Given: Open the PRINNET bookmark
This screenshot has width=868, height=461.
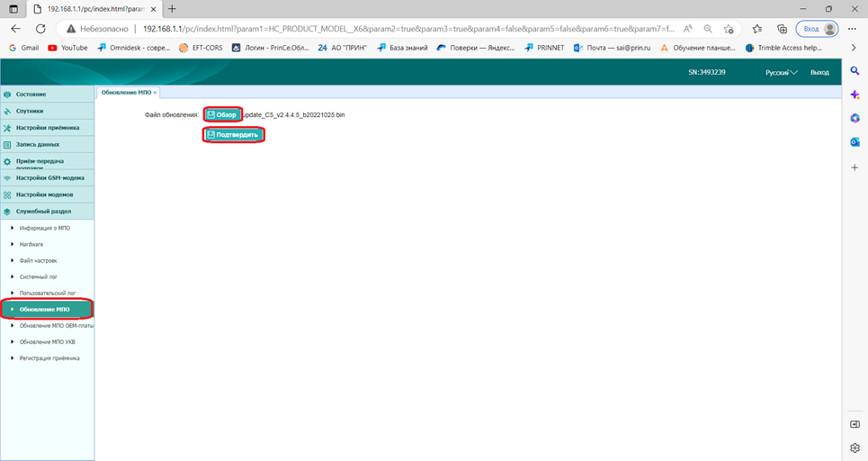Looking at the screenshot, I should 544,49.
